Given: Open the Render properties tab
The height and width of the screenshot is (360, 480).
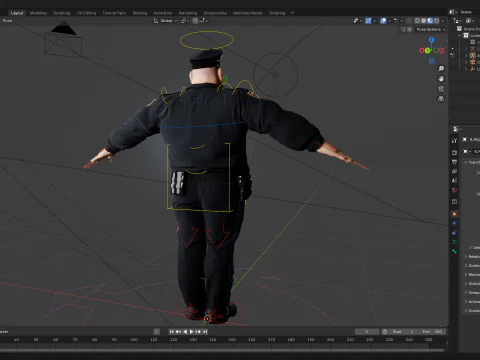Looking at the screenshot, I should [x=454, y=152].
